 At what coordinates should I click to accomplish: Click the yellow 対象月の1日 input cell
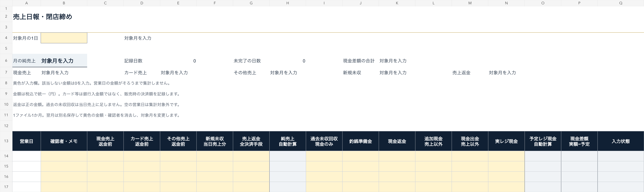pos(64,38)
